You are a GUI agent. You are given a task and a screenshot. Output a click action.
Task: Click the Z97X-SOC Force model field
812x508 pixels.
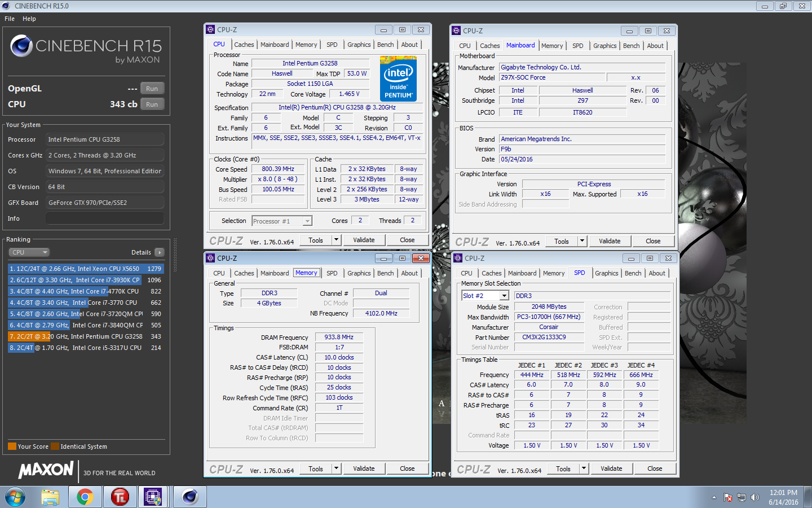click(x=553, y=77)
